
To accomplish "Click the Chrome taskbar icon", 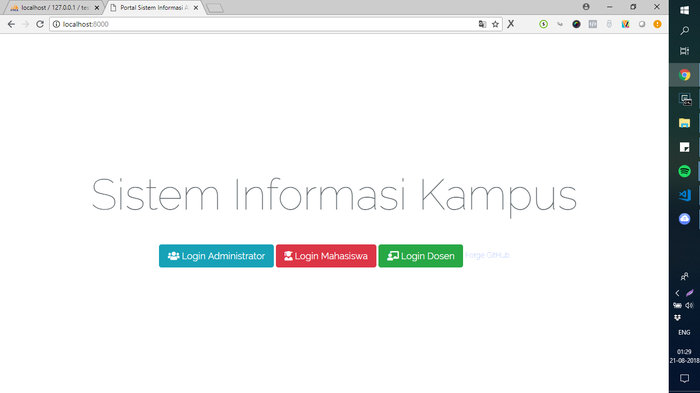I will coord(684,75).
